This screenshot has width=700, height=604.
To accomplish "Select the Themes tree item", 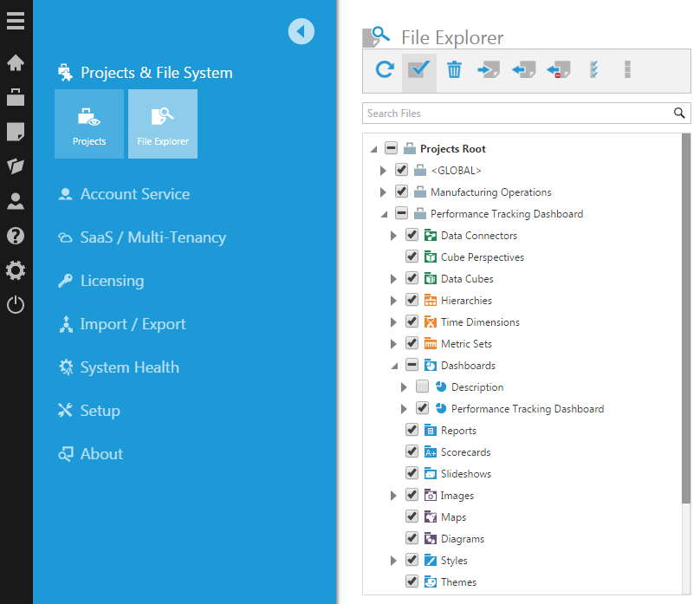I will coord(458,582).
